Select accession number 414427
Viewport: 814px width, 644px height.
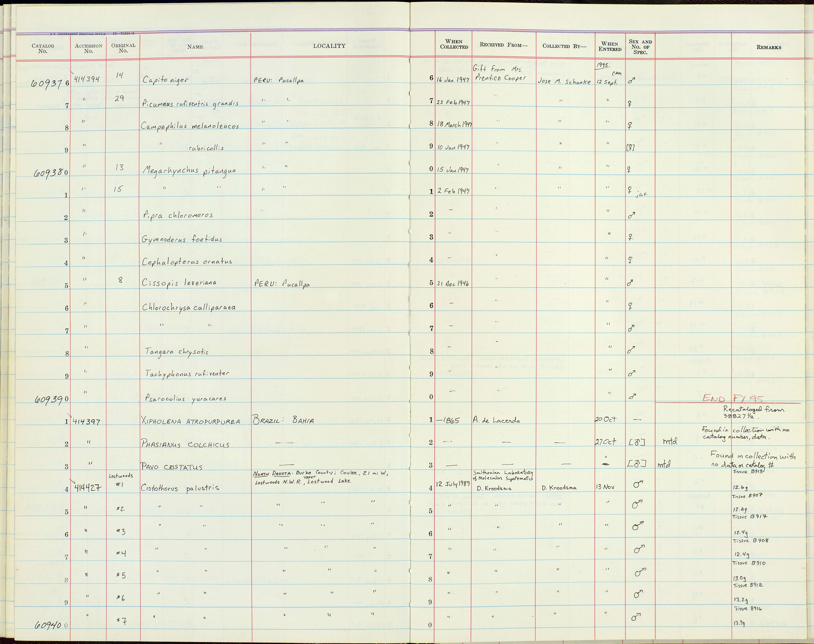87,488
